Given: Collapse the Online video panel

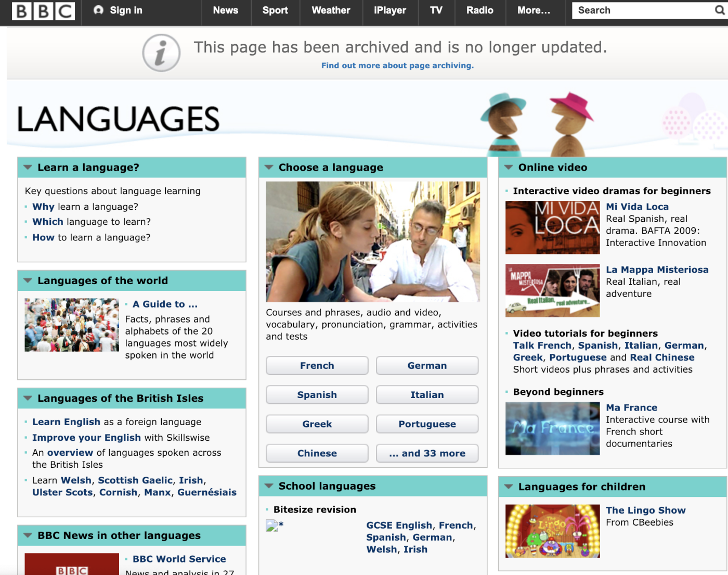Looking at the screenshot, I should (x=509, y=168).
